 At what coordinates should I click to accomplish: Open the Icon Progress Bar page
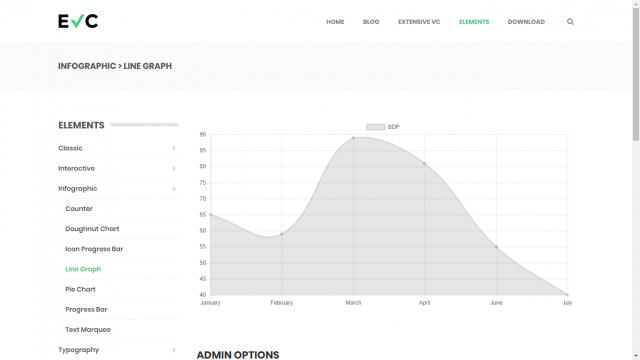coord(94,249)
